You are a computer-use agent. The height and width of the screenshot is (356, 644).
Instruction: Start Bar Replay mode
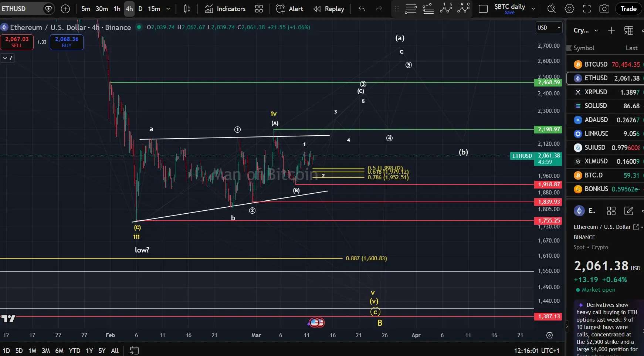(x=329, y=9)
